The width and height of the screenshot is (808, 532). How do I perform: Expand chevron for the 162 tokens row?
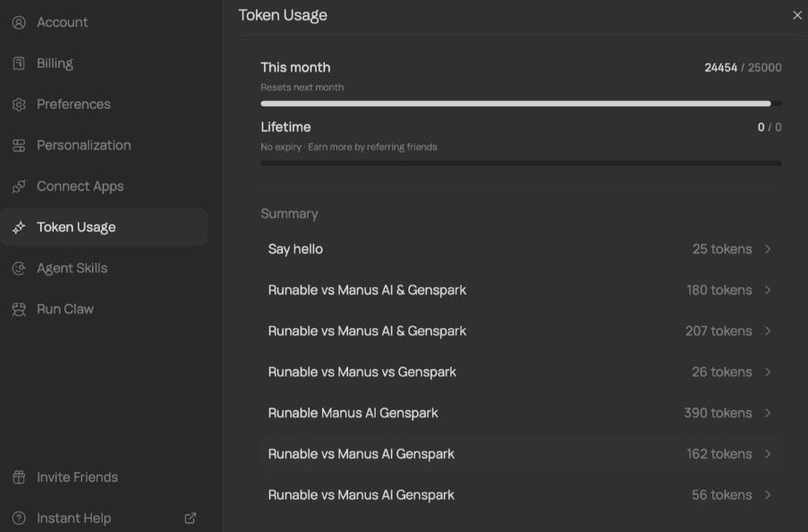click(x=768, y=454)
